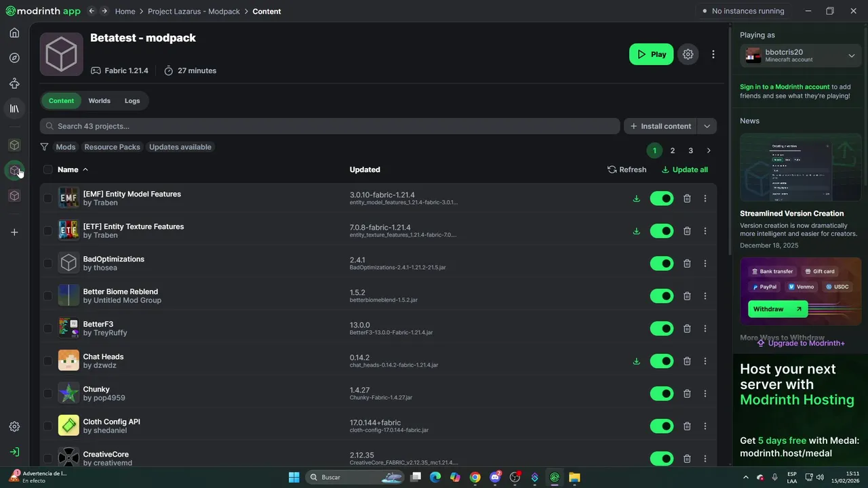This screenshot has height=488, width=868.
Task: Add a new instance with plus icon
Action: tap(14, 232)
